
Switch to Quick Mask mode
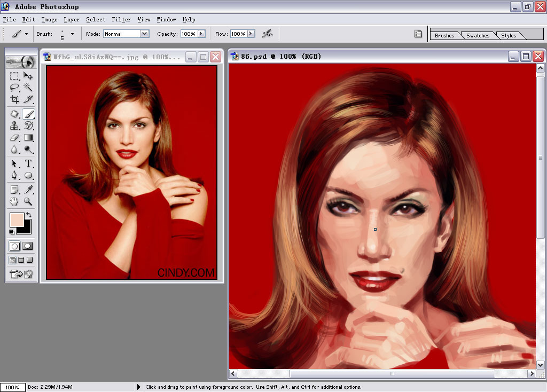click(x=28, y=246)
